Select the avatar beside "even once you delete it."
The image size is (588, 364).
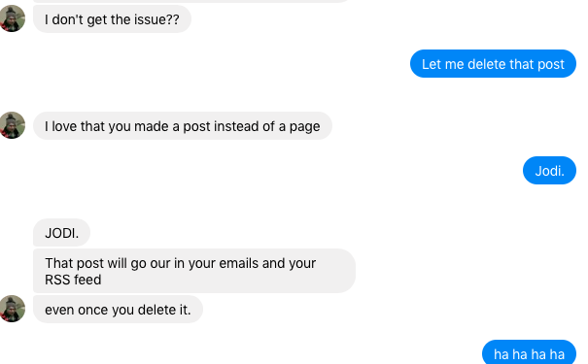tap(13, 309)
